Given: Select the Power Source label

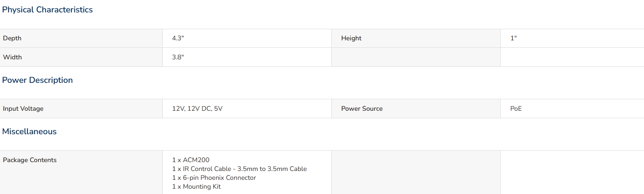Looking at the screenshot, I should [362, 109].
